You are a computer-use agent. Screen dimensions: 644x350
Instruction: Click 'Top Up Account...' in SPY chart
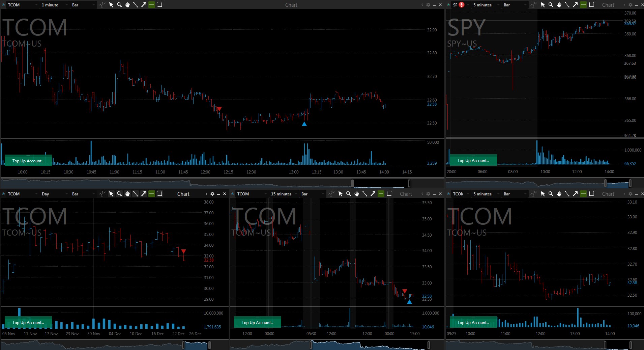(473, 160)
